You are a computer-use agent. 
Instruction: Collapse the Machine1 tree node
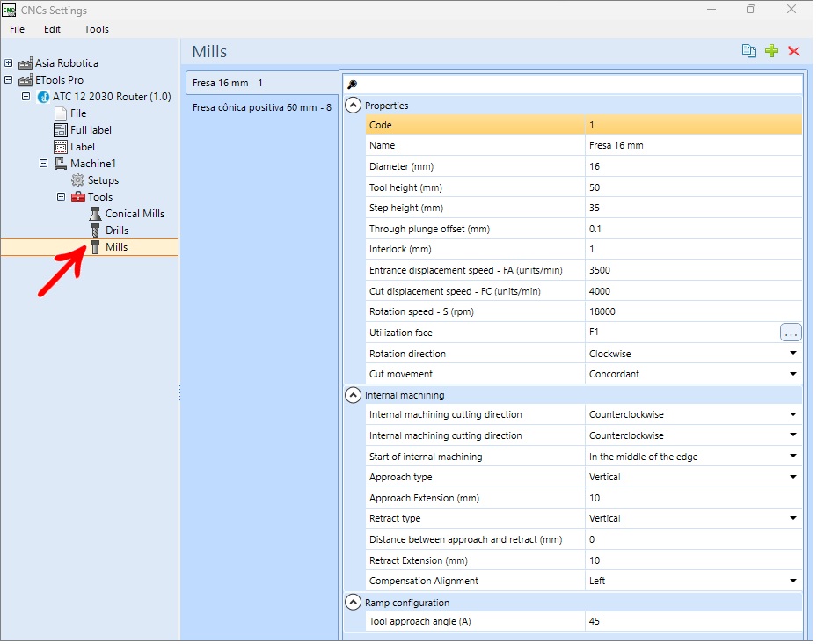click(x=43, y=164)
